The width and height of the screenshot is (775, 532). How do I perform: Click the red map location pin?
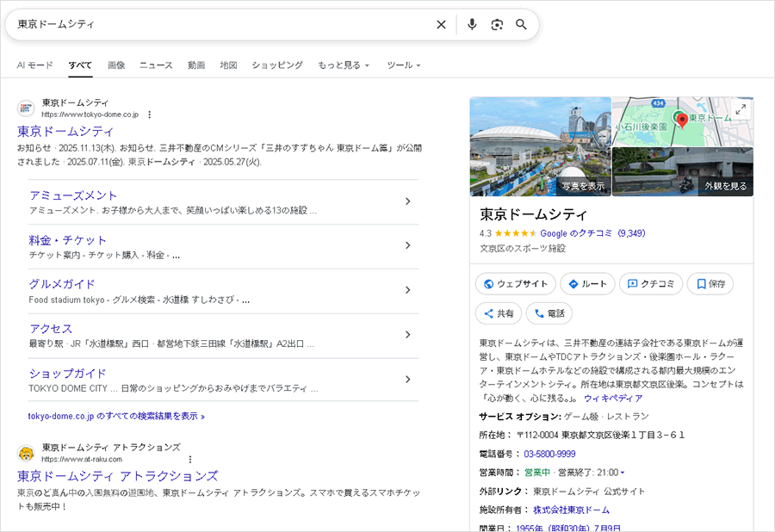coord(681,120)
